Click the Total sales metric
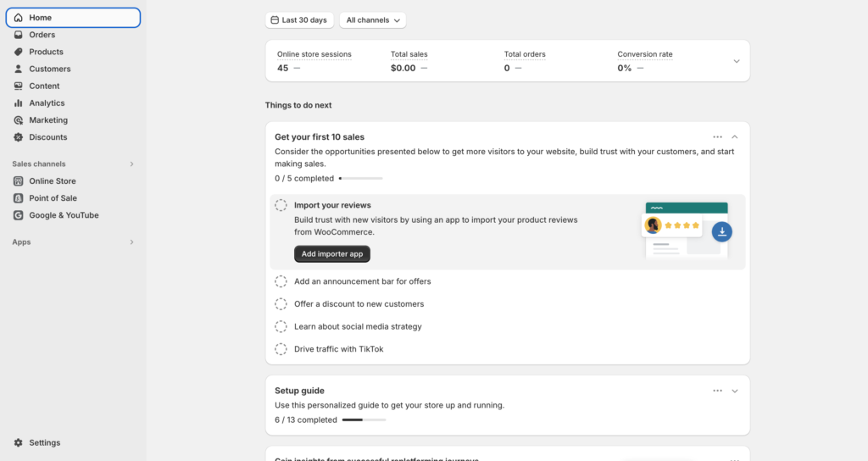The image size is (868, 461). coord(409,61)
